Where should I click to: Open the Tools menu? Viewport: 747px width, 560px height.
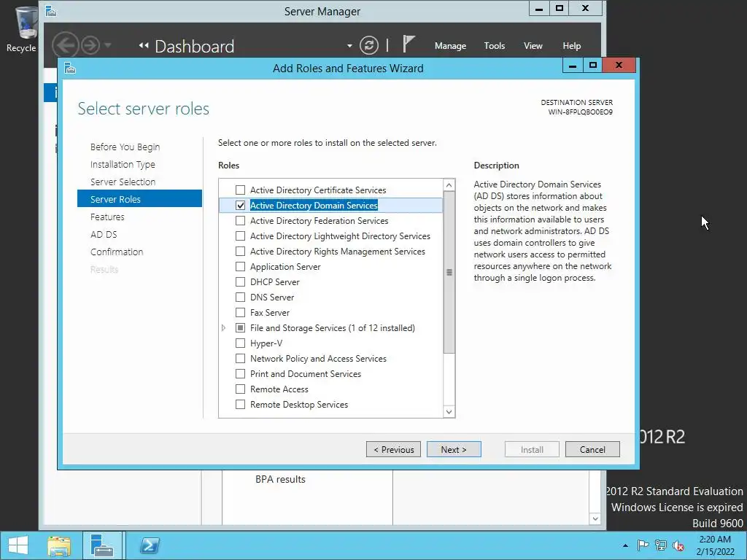click(x=494, y=46)
